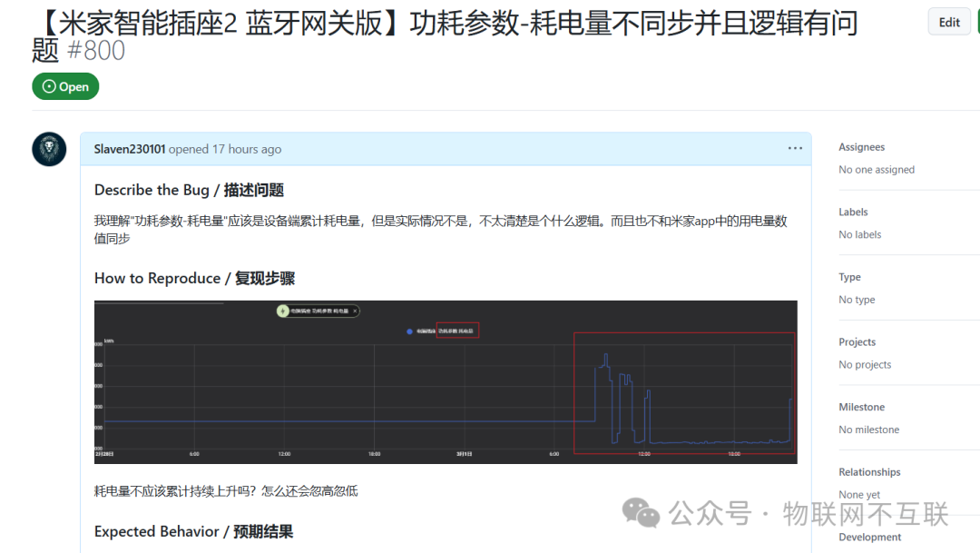Select 'Expected Behavior / 预期结果' heading
This screenshot has width=980, height=553.
[x=194, y=532]
